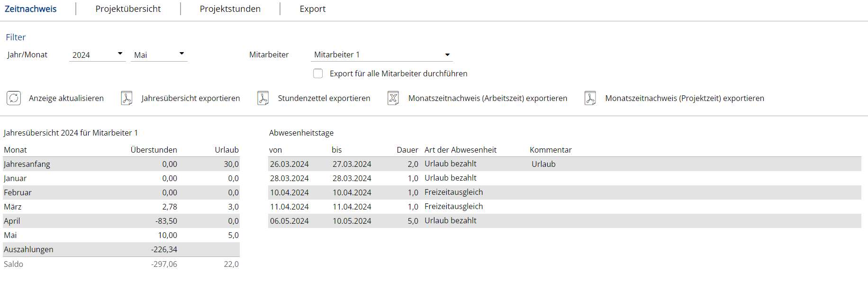The width and height of the screenshot is (868, 283).
Task: Click the Freizeitausgleich entry on 10.04.2024
Action: (x=454, y=192)
